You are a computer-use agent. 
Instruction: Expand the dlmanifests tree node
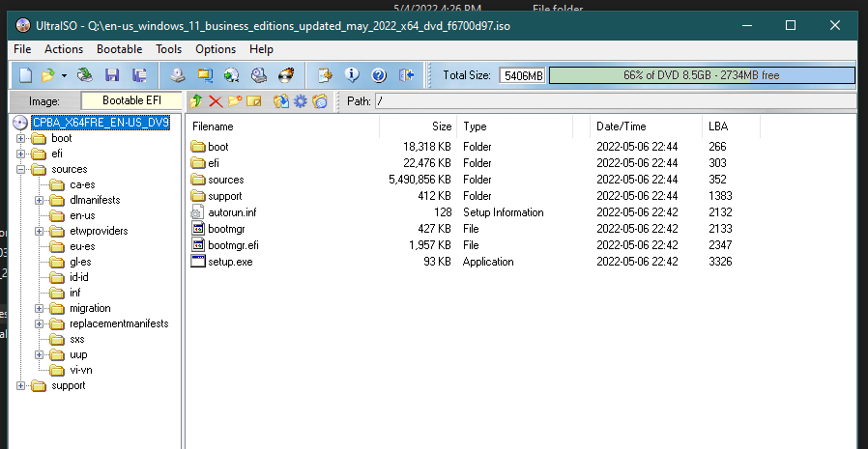[39, 200]
